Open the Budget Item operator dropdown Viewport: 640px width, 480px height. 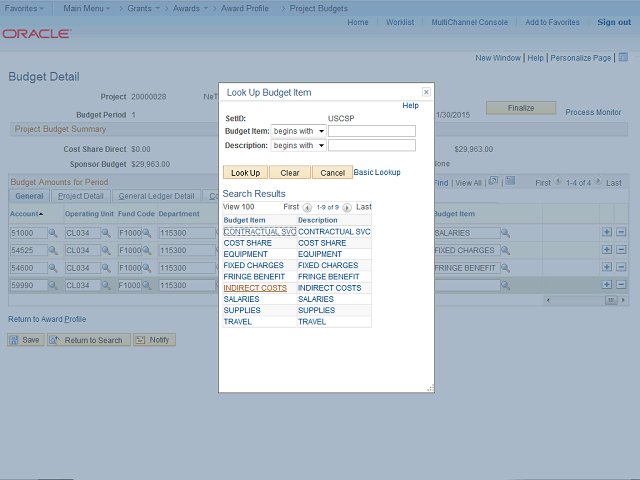(298, 131)
